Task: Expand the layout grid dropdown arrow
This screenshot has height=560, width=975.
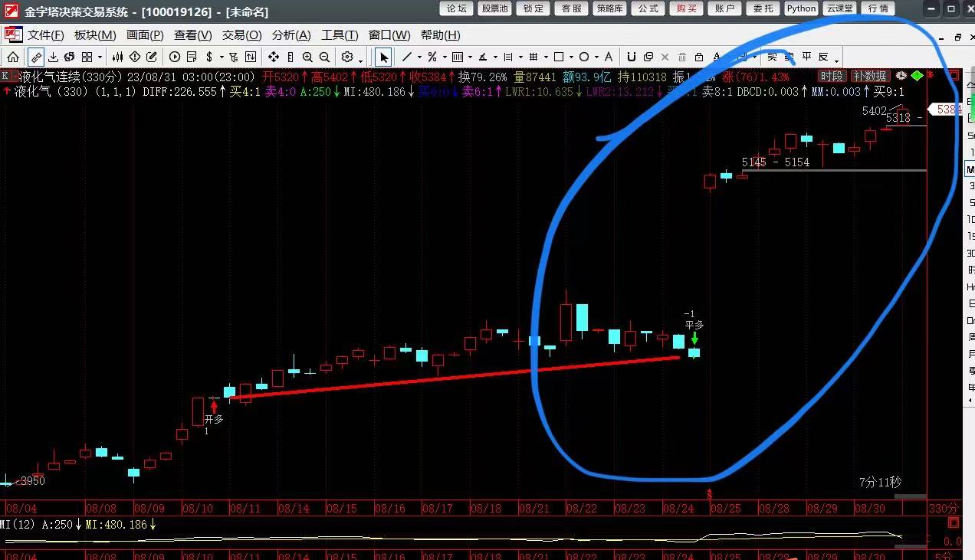Action: click(x=100, y=57)
